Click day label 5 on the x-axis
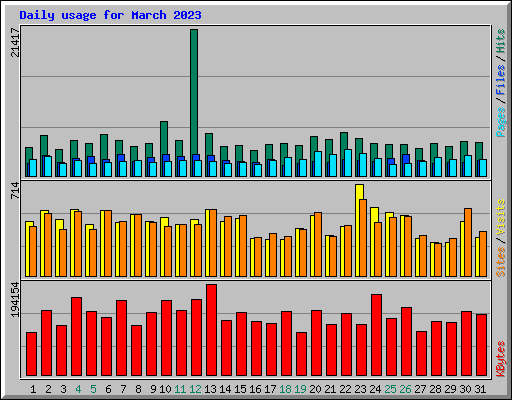 pos(93,389)
